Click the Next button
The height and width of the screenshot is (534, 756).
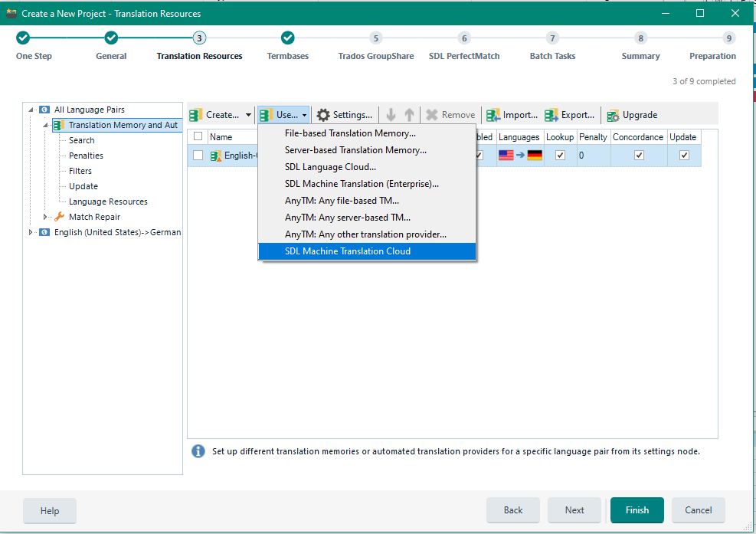[574, 510]
